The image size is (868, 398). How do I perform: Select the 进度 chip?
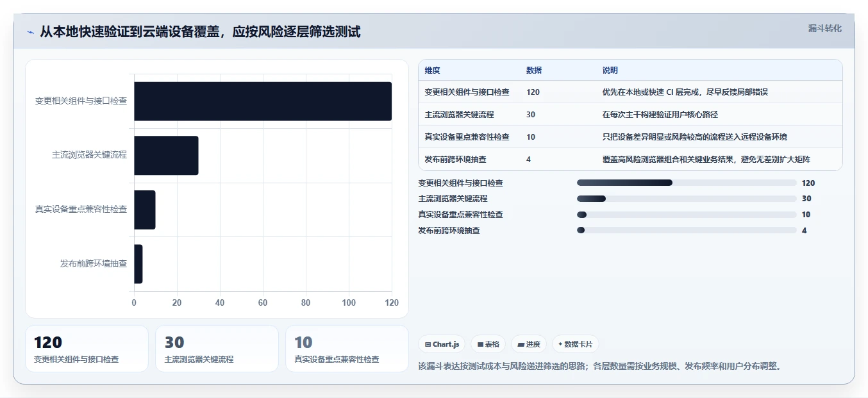coord(529,344)
